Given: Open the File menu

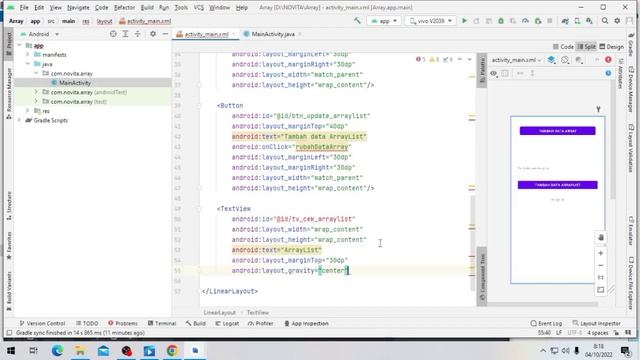Looking at the screenshot, I should 24,7.
